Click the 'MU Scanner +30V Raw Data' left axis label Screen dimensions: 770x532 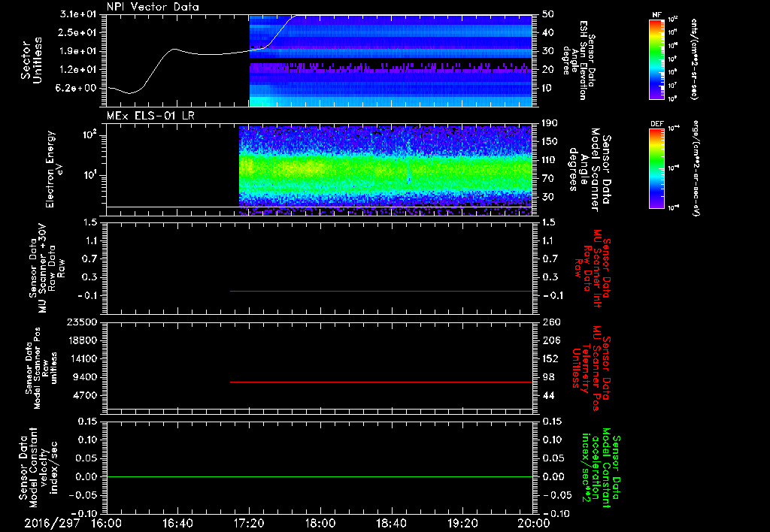(x=47, y=268)
